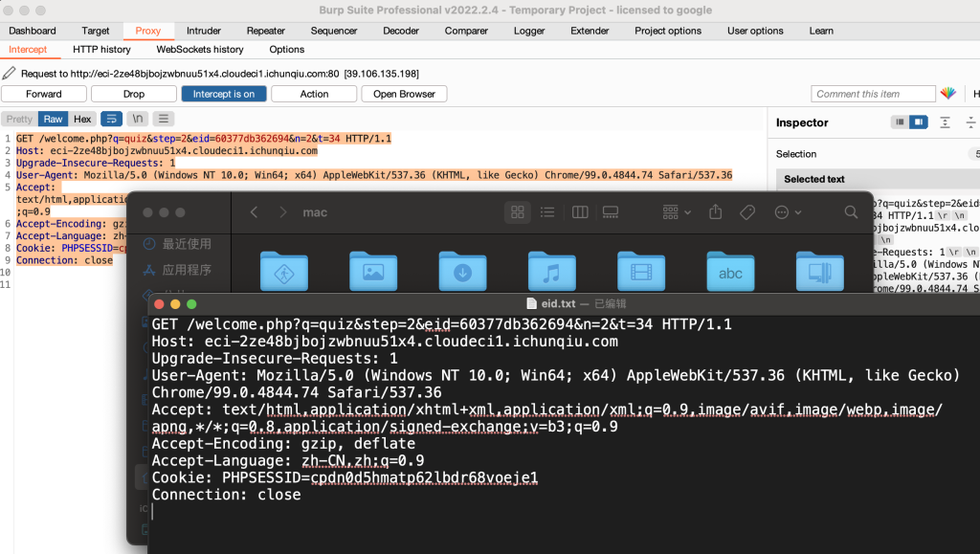Expand all Inspector sections icon
The width and height of the screenshot is (980, 554).
(945, 122)
